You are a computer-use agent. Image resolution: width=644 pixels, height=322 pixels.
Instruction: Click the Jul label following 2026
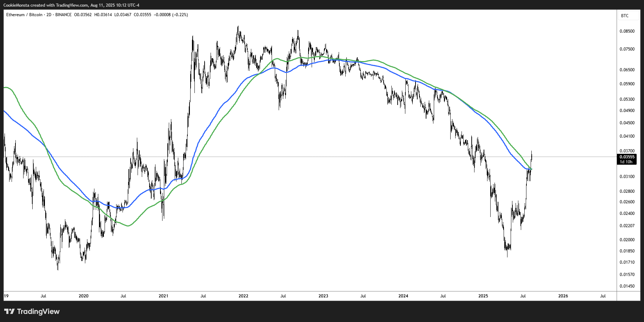tap(603, 296)
